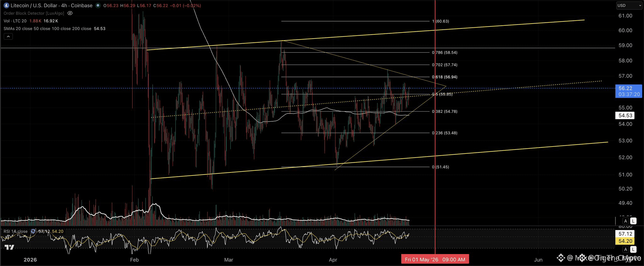
Task: Click the 61.00 price axis tick
Action: click(625, 16)
